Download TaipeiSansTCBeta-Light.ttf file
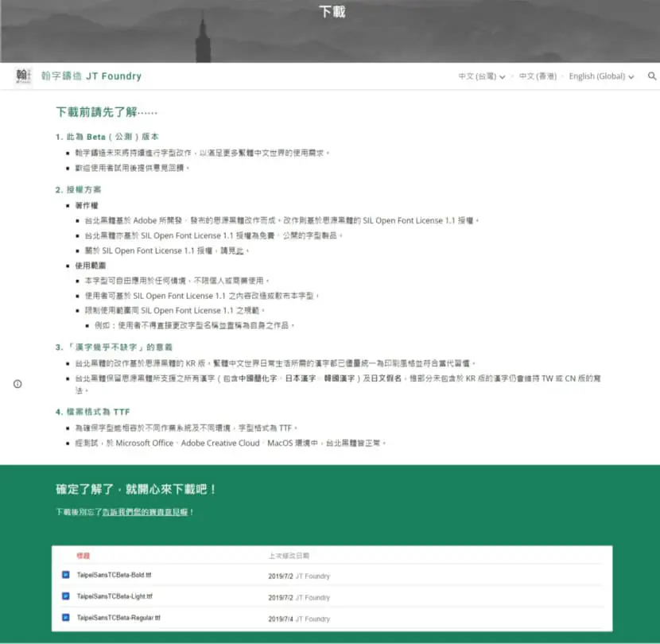 coord(115,596)
